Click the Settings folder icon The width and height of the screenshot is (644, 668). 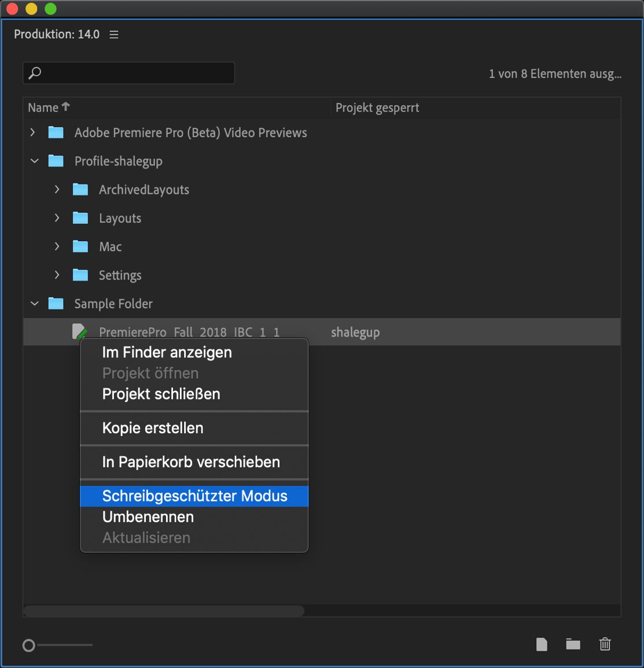tap(80, 275)
